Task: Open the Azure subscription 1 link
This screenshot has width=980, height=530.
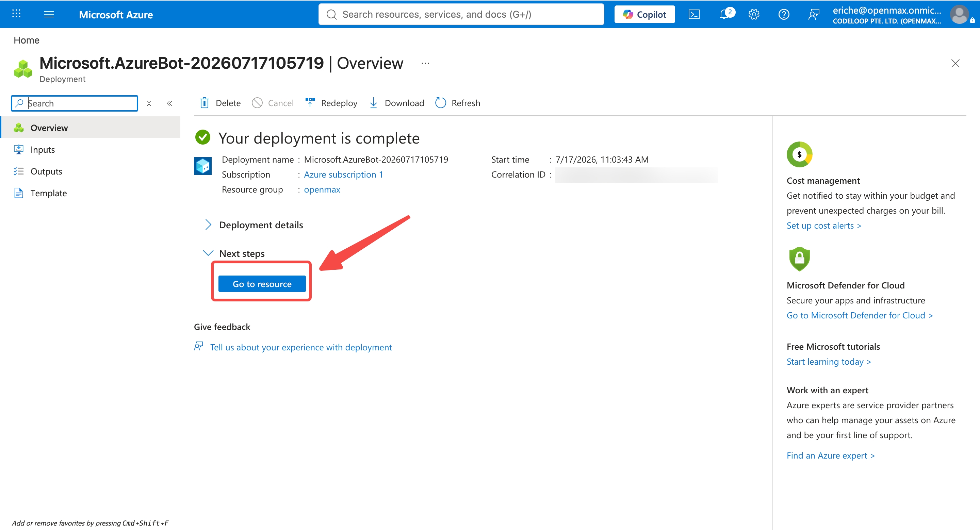Action: pyautogui.click(x=343, y=175)
